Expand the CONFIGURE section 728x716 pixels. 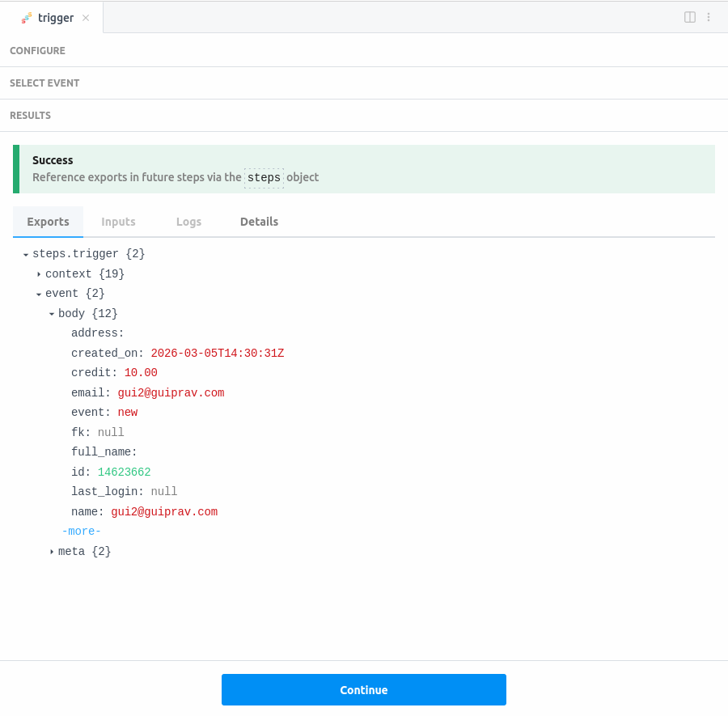click(37, 51)
